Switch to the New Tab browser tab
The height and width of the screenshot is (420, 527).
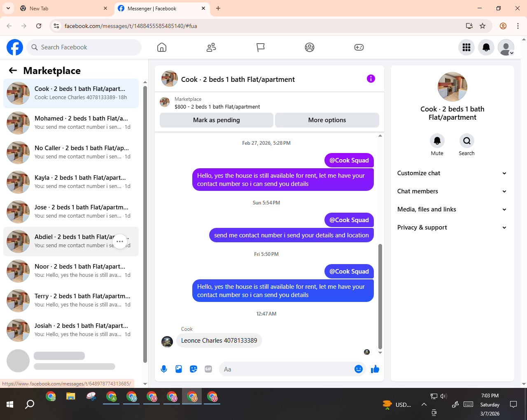click(64, 8)
